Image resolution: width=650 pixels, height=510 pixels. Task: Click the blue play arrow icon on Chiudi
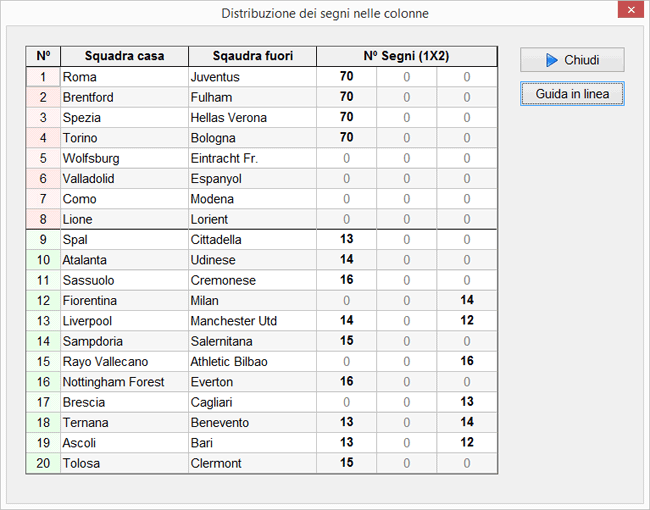[551, 60]
